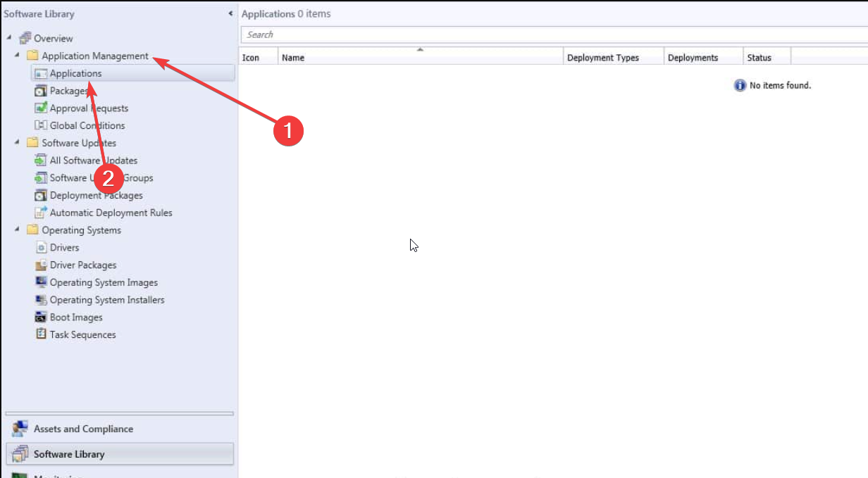Click the Operating Systems folder icon

32,230
